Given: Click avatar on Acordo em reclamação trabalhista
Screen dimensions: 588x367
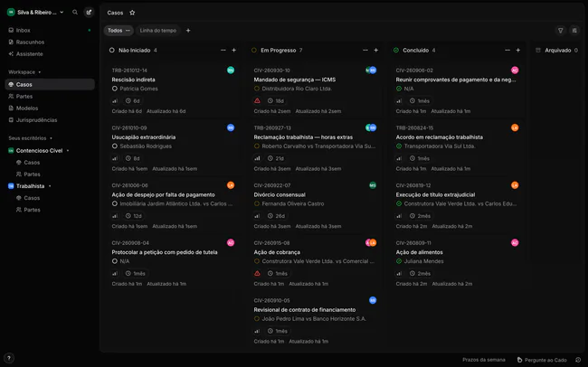Looking at the screenshot, I should click(x=515, y=127).
